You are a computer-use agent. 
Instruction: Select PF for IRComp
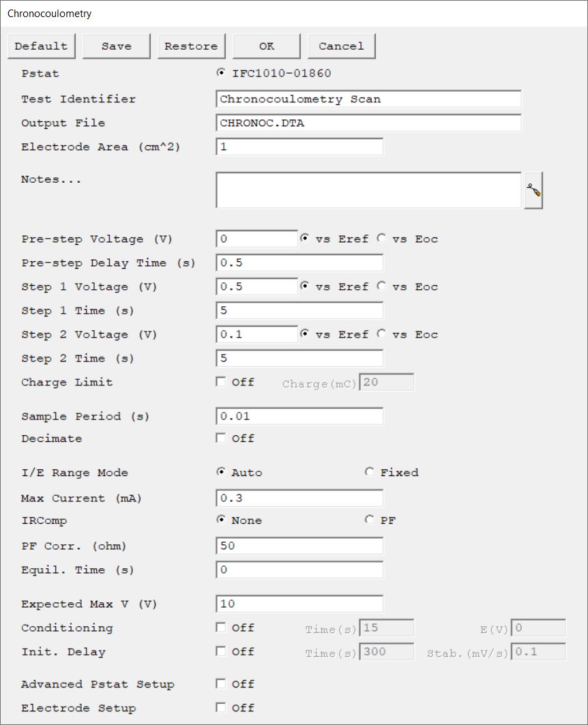(x=370, y=520)
